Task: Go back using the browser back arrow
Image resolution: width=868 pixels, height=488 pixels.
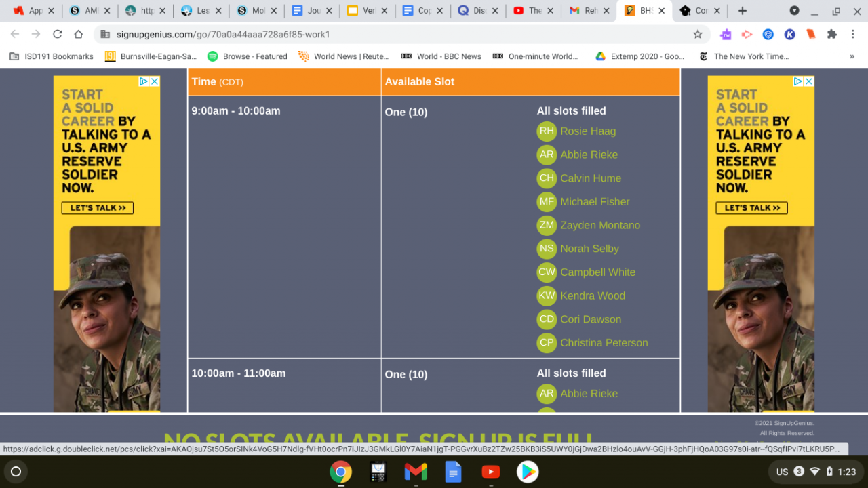Action: [15, 34]
